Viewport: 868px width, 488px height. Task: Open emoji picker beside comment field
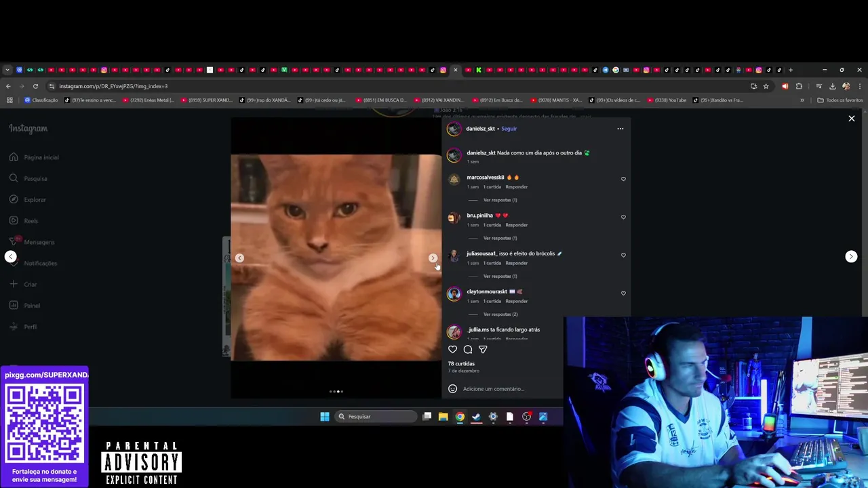(452, 389)
